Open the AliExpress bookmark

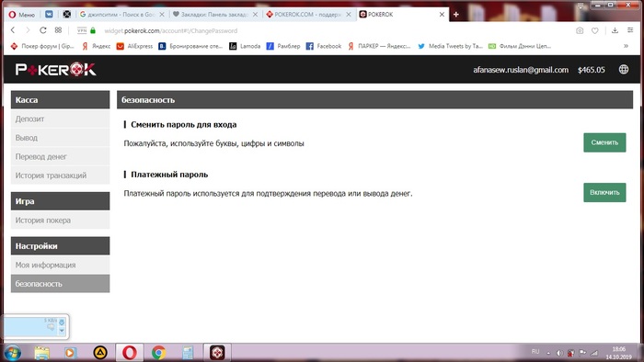tap(134, 46)
